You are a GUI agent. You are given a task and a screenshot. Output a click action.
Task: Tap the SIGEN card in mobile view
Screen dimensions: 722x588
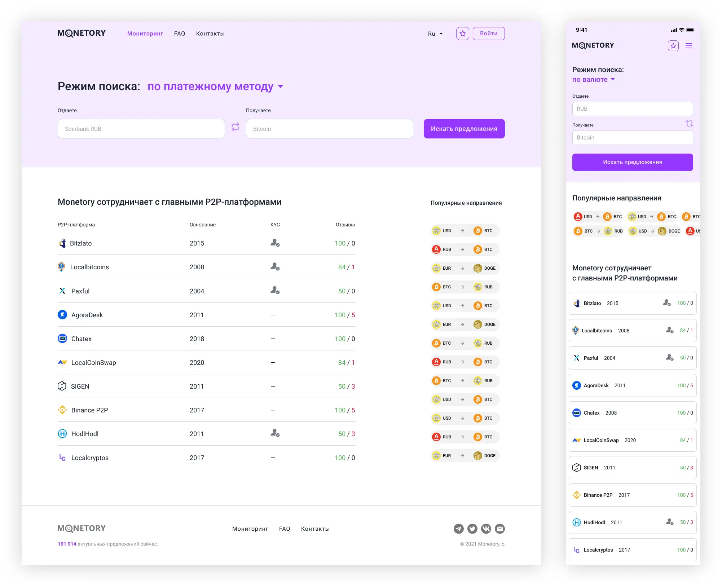point(632,468)
